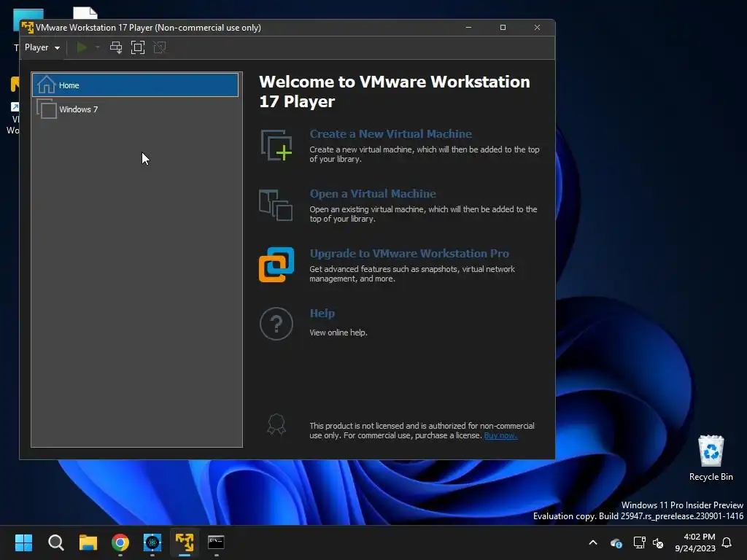The height and width of the screenshot is (560, 747).
Task: Click the cloud sync tray icon
Action: pyautogui.click(x=616, y=542)
